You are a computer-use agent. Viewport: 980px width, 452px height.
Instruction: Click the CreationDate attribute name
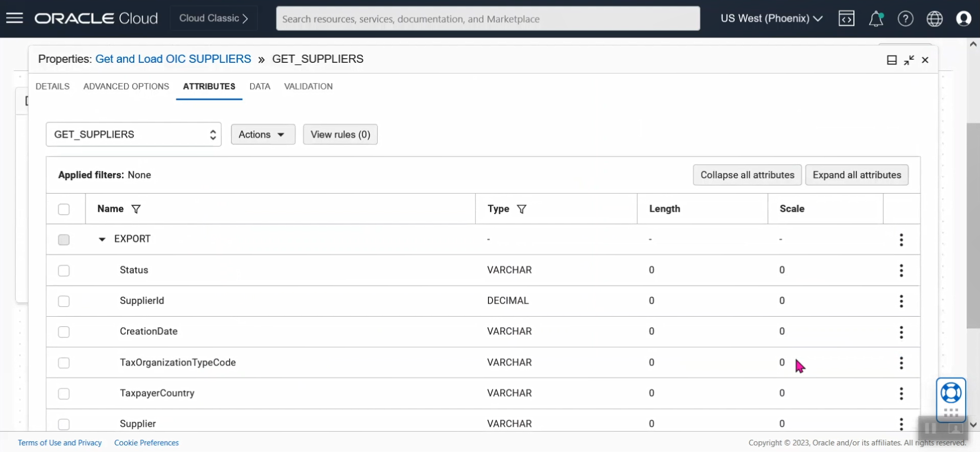pos(149,331)
